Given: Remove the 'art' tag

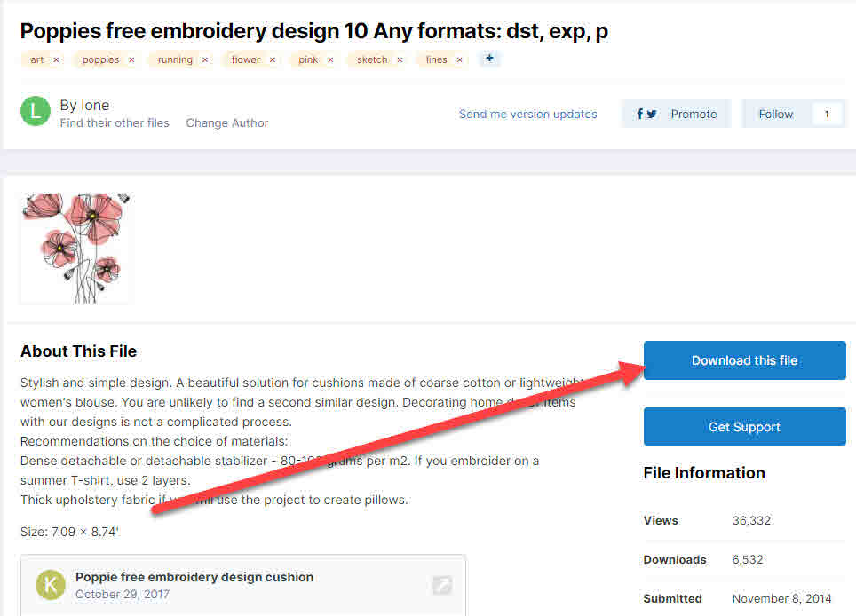Looking at the screenshot, I should tap(56, 59).
